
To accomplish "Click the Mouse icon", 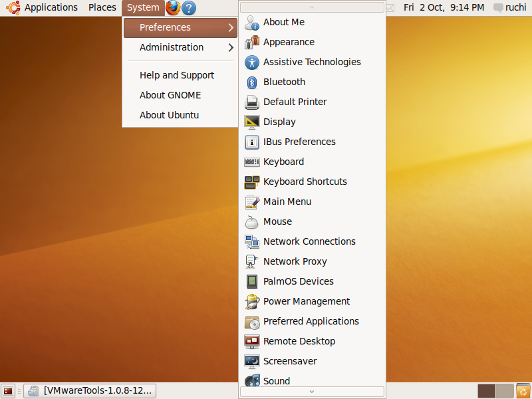I will 252,222.
